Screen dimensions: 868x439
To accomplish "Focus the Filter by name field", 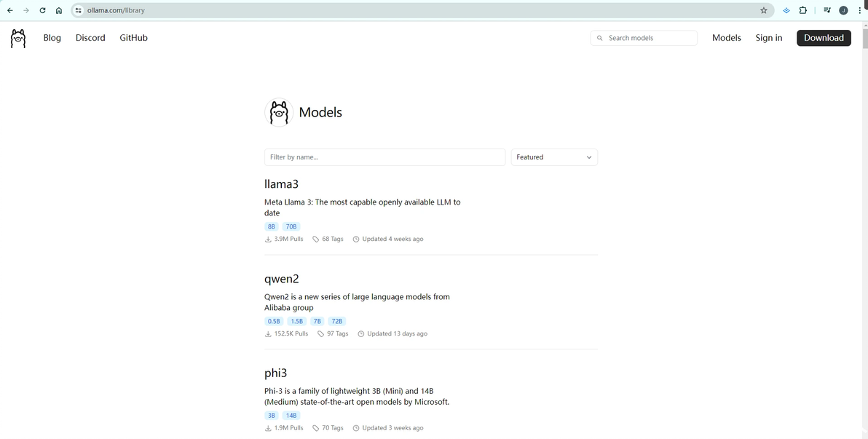I will click(x=384, y=157).
